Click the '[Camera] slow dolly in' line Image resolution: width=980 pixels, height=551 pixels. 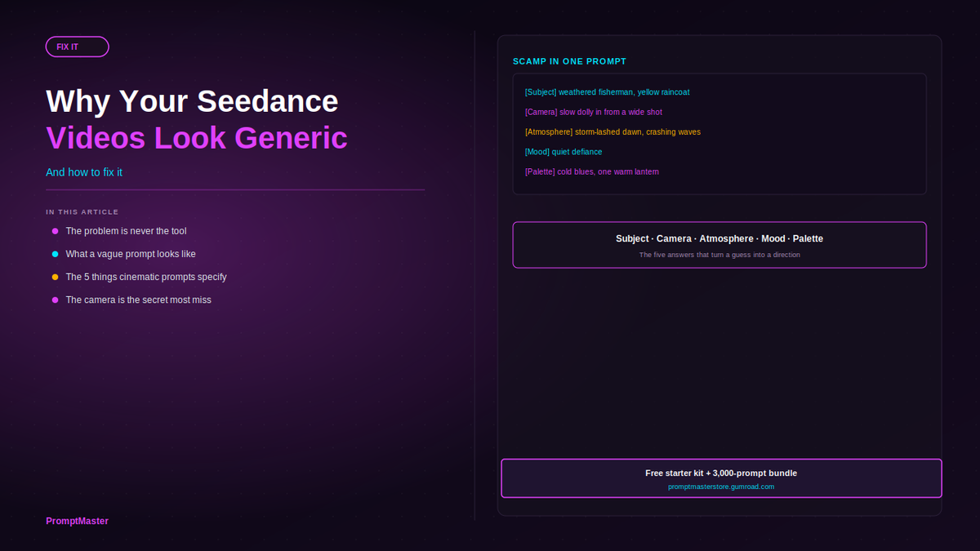click(x=593, y=112)
